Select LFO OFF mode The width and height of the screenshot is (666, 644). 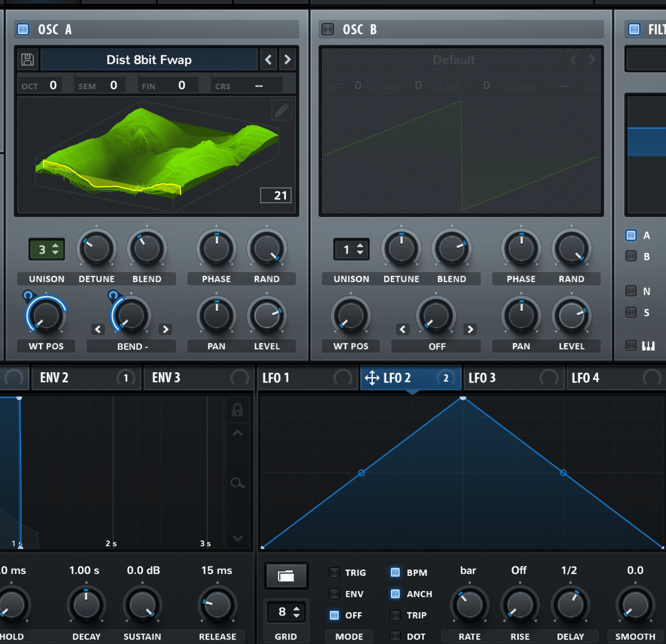(334, 615)
